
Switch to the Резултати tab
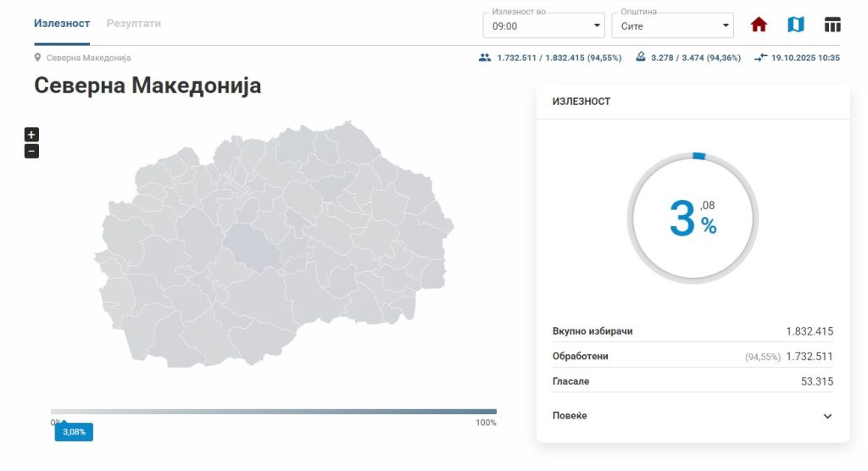[134, 24]
